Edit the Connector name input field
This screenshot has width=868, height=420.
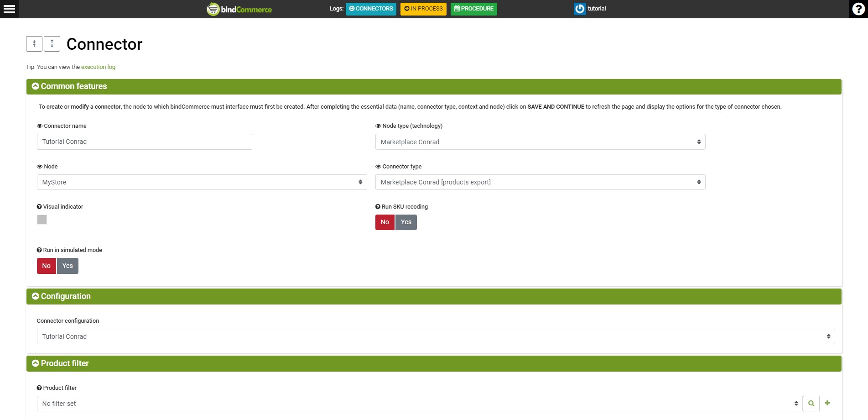144,142
